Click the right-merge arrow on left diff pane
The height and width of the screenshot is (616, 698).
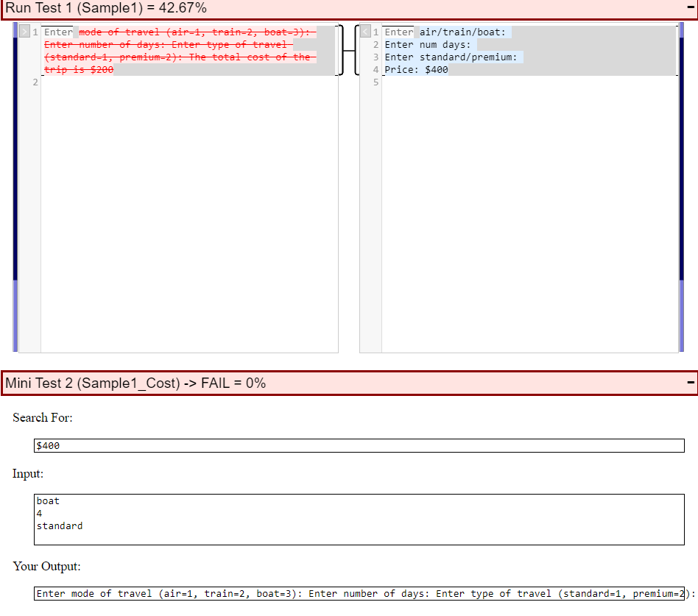click(23, 32)
